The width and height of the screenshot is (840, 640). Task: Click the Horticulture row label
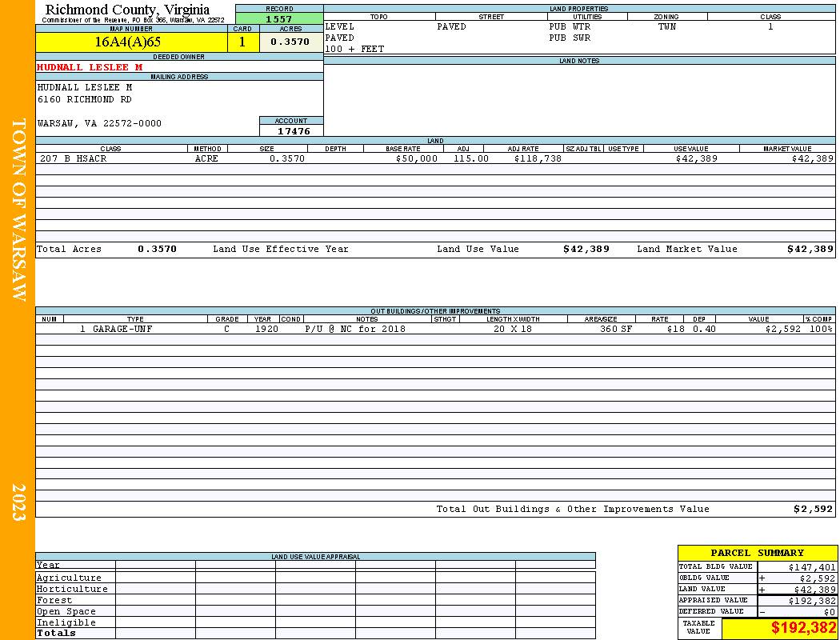72,589
